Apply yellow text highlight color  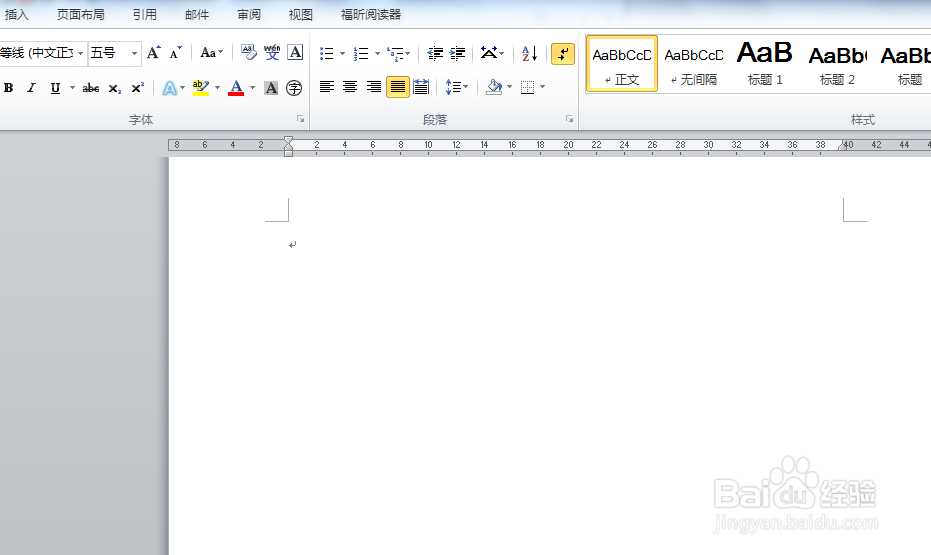201,88
